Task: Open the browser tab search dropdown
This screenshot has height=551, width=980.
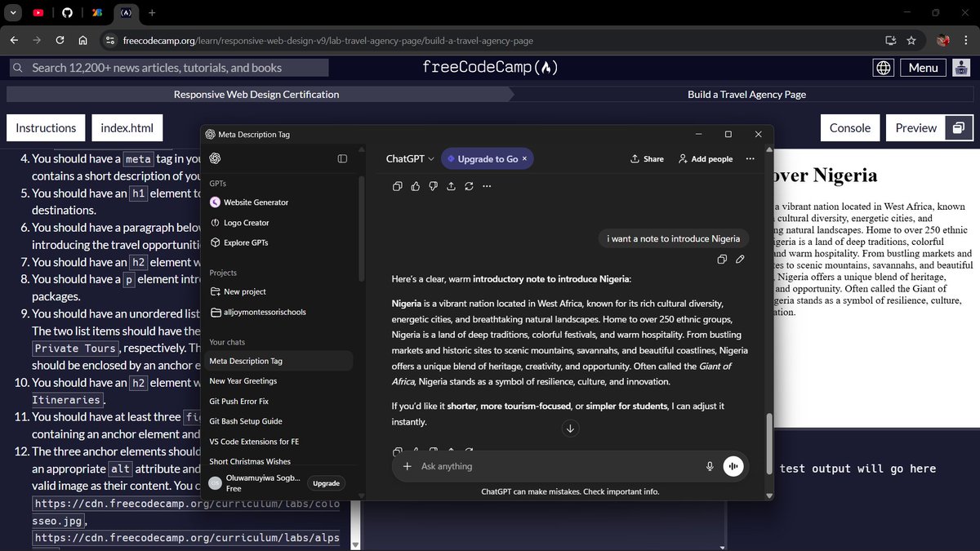Action: click(13, 13)
